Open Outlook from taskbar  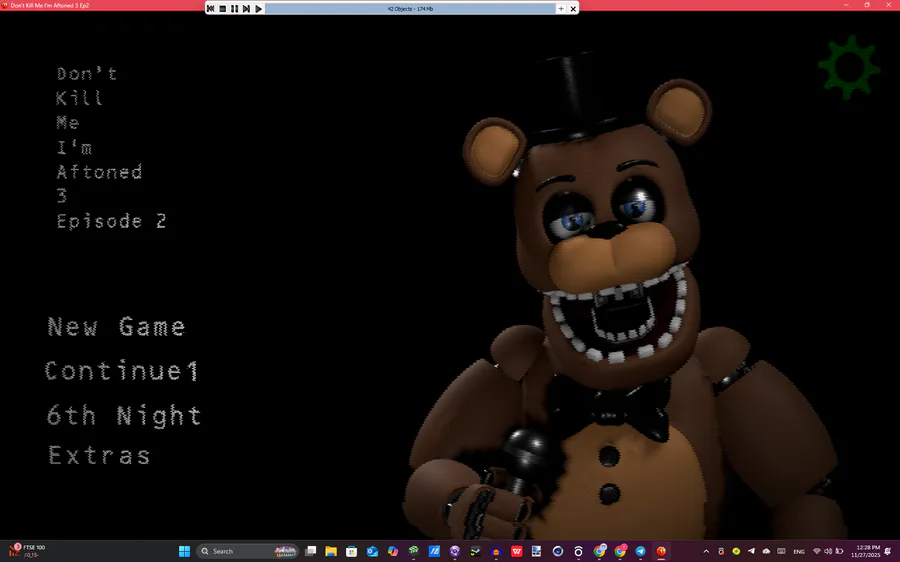pyautogui.click(x=373, y=551)
